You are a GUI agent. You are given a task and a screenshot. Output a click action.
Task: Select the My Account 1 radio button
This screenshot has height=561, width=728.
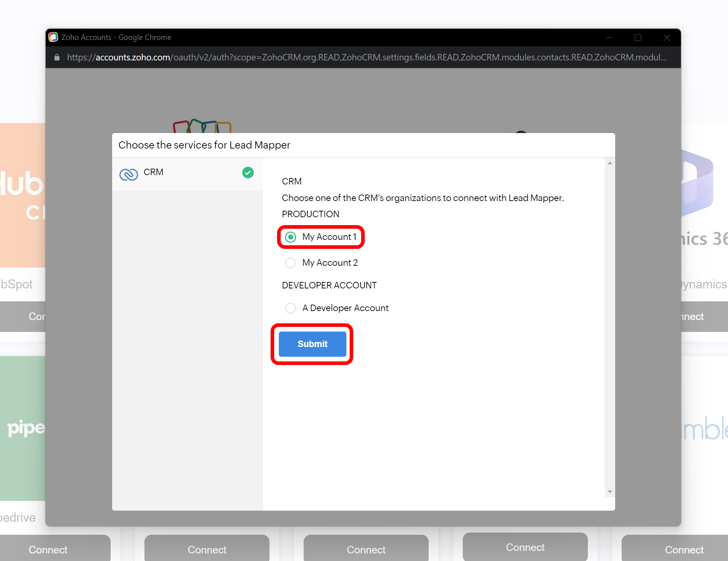290,237
